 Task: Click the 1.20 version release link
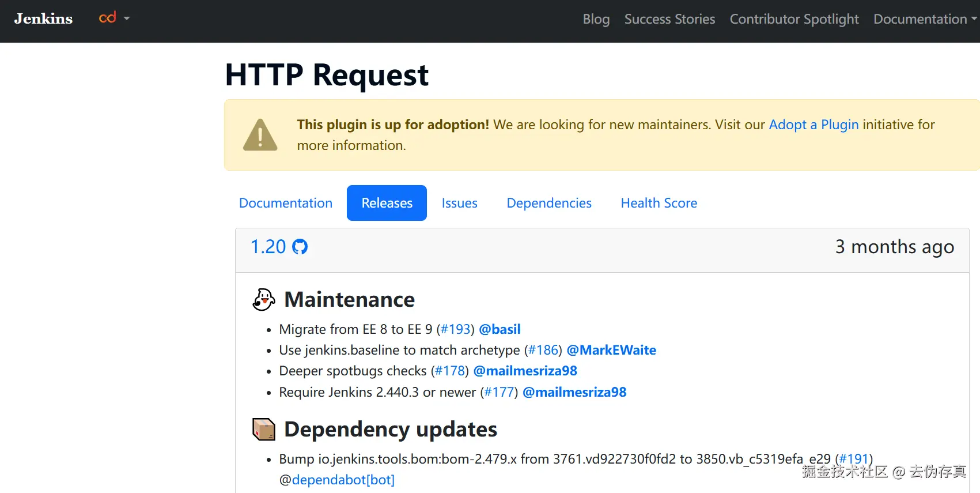[x=268, y=247]
